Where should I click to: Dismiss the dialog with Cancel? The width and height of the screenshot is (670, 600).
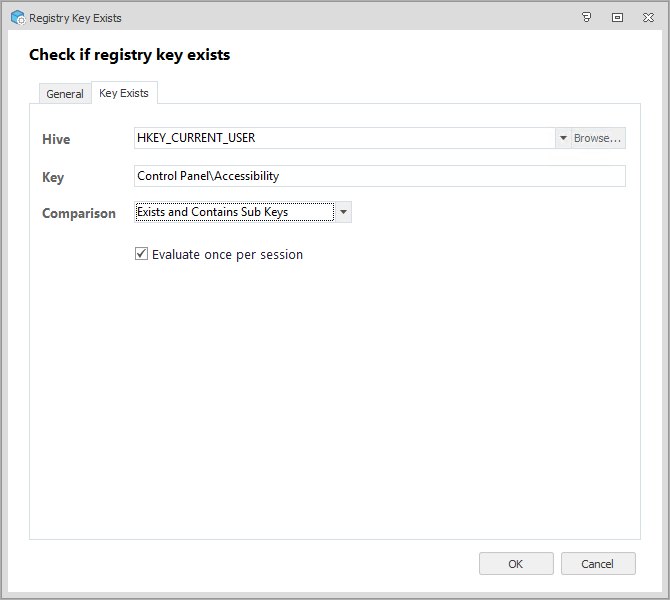click(x=598, y=564)
